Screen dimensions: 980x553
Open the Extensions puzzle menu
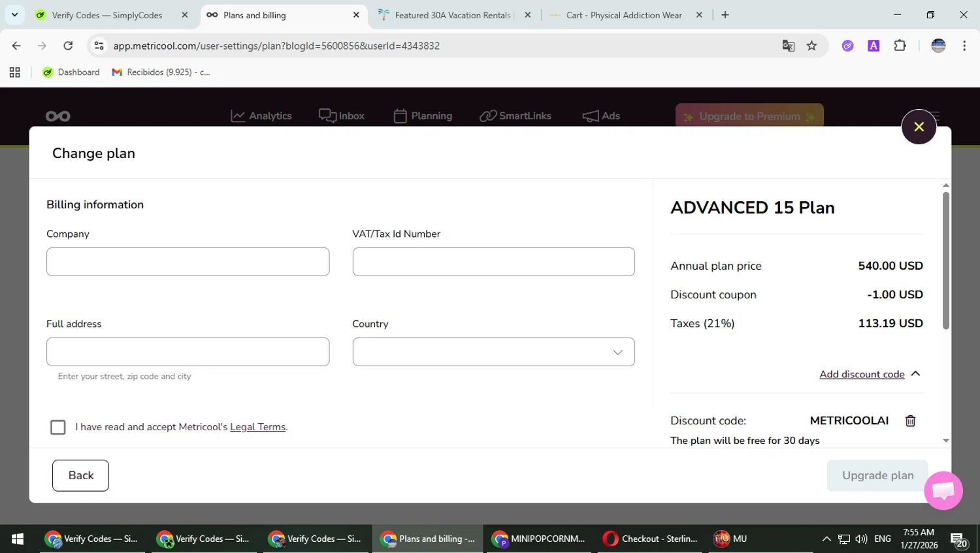900,46
